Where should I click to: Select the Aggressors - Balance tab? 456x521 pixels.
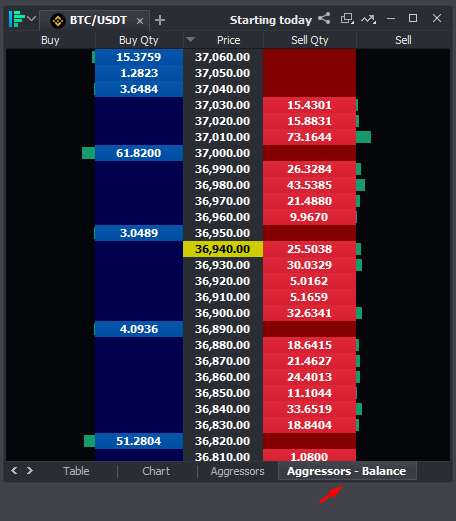point(347,471)
